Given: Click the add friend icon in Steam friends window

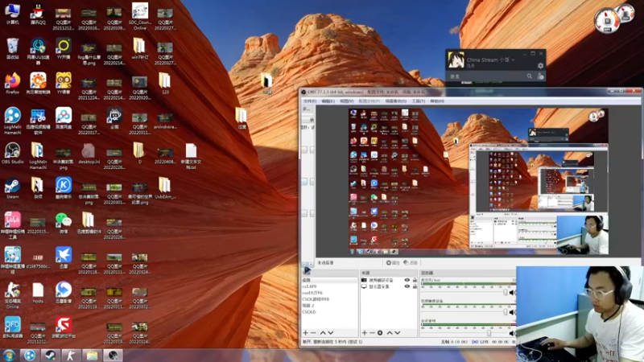Looking at the screenshot, I should point(540,76).
